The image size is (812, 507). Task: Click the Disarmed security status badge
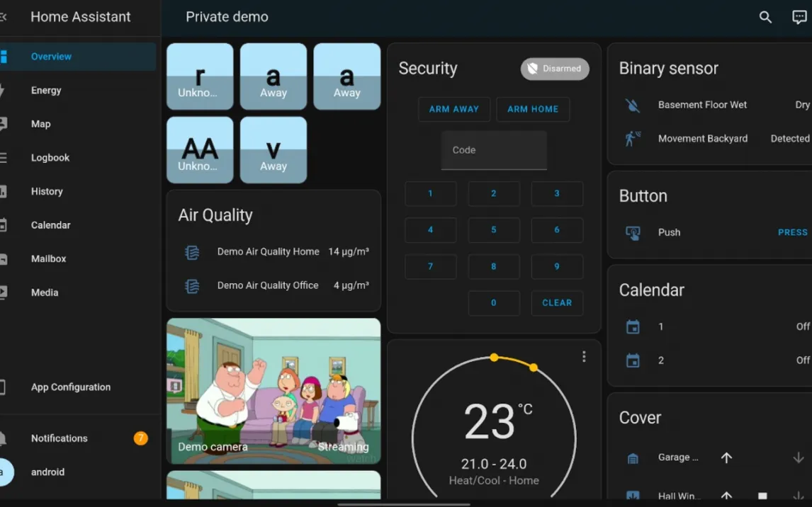point(555,69)
